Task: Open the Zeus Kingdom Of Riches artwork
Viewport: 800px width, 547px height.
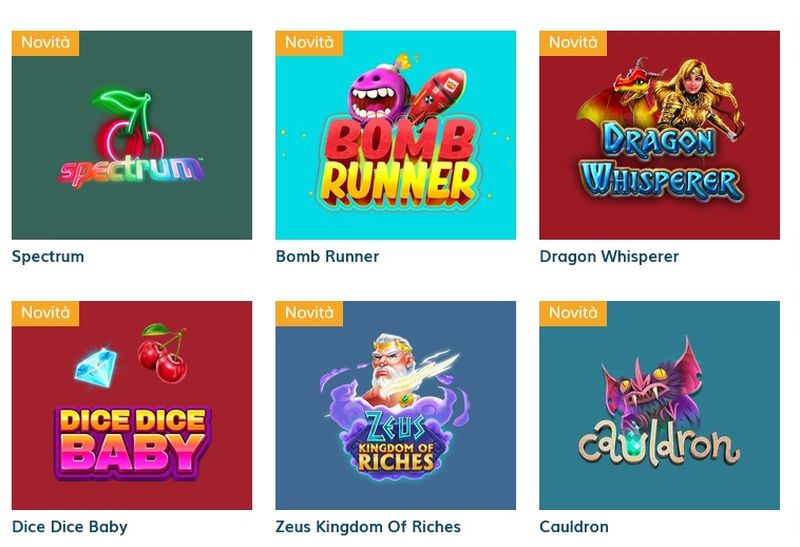Action: [395, 405]
